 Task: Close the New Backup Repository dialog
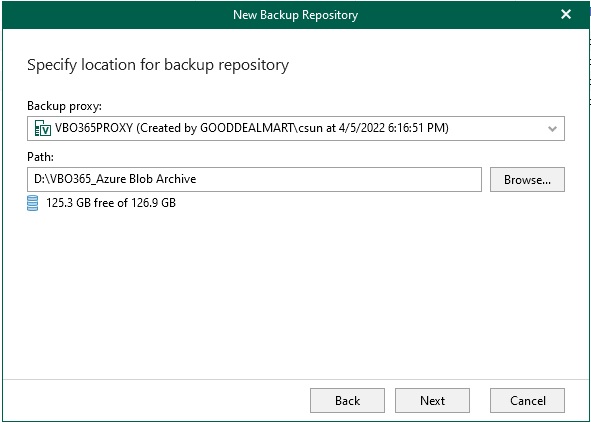point(566,14)
